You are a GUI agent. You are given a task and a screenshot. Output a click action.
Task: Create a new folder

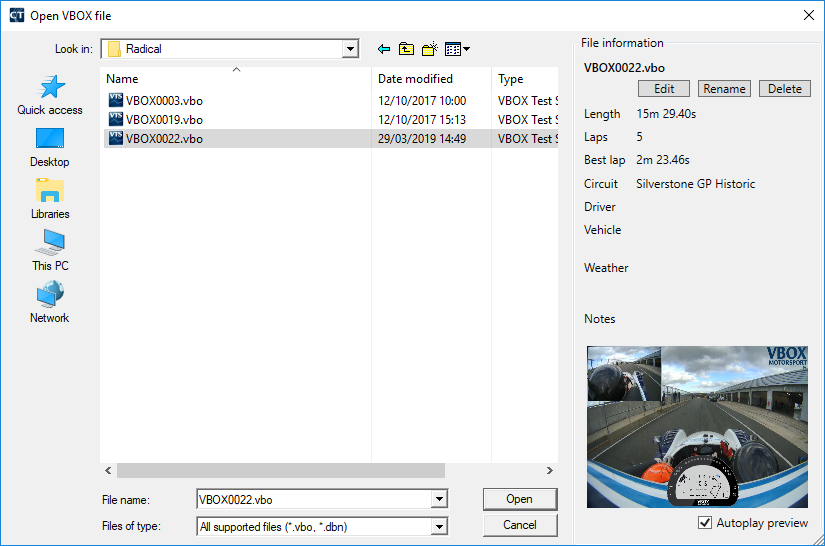point(429,49)
